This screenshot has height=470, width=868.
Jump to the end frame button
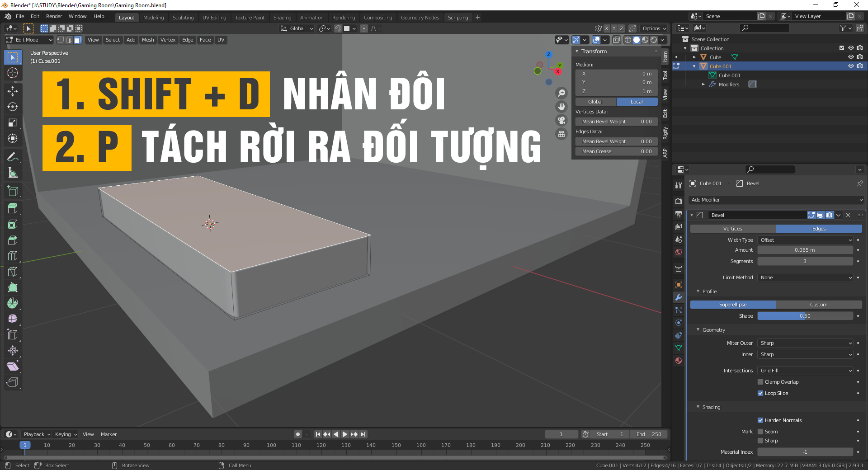363,434
